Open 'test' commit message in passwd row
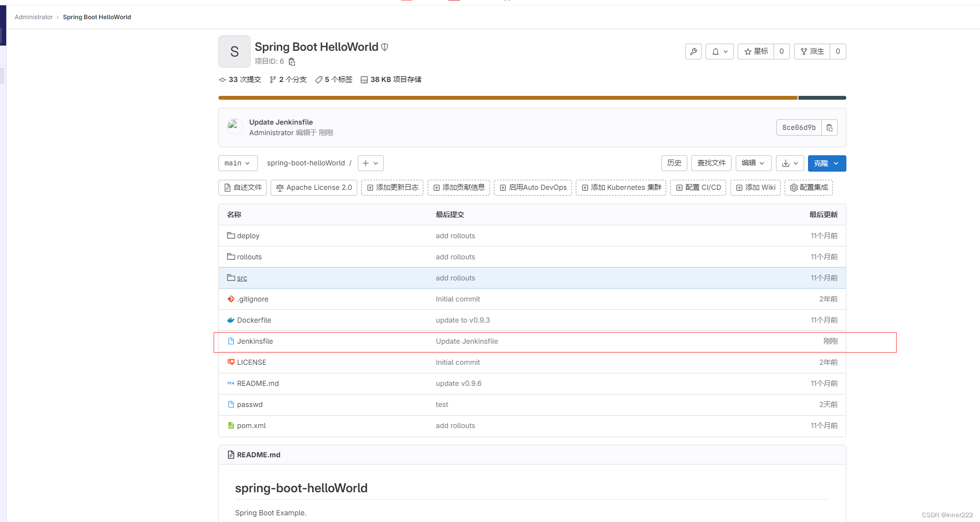The height and width of the screenshot is (522, 980). coord(442,405)
